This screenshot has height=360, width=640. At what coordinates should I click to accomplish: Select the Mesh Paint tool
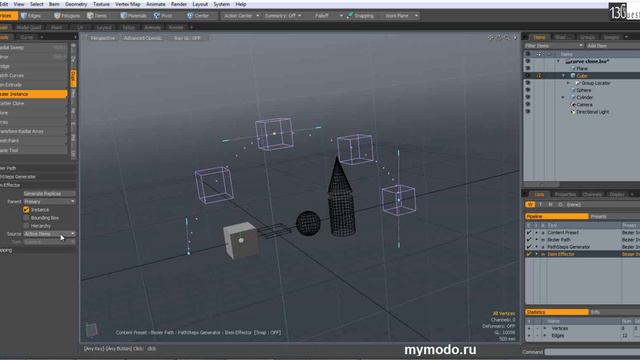33,141
